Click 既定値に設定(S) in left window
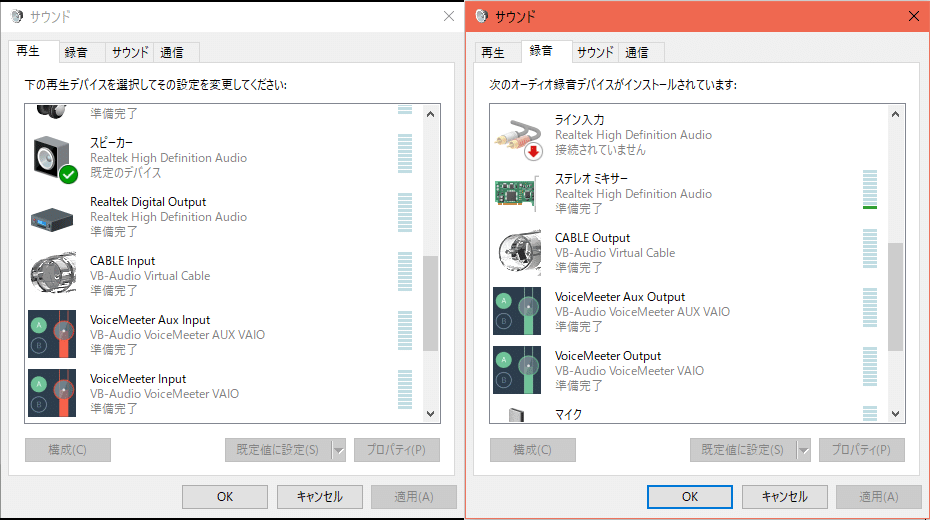Image resolution: width=930 pixels, height=520 pixels. coord(278,450)
